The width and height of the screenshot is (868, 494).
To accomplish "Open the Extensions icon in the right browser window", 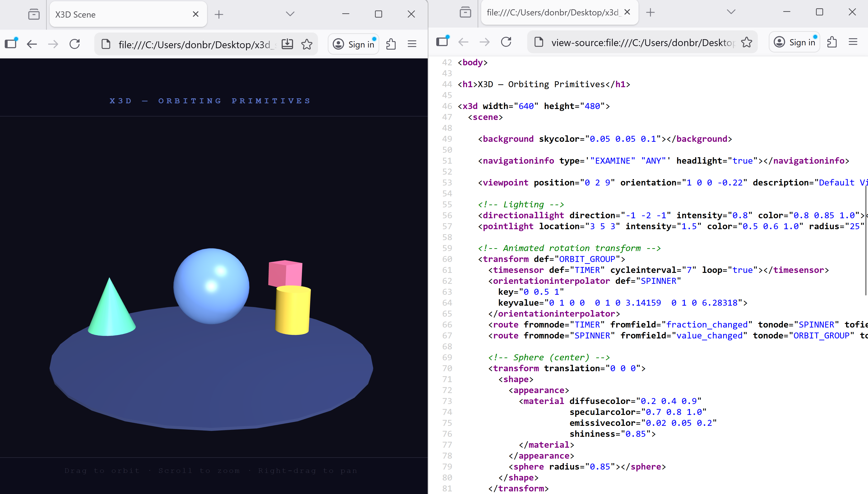I will click(x=832, y=42).
